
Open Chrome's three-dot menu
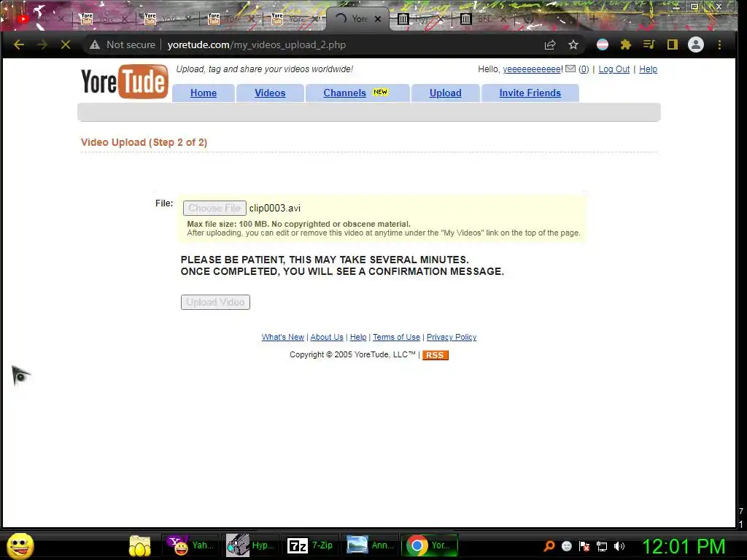719,44
